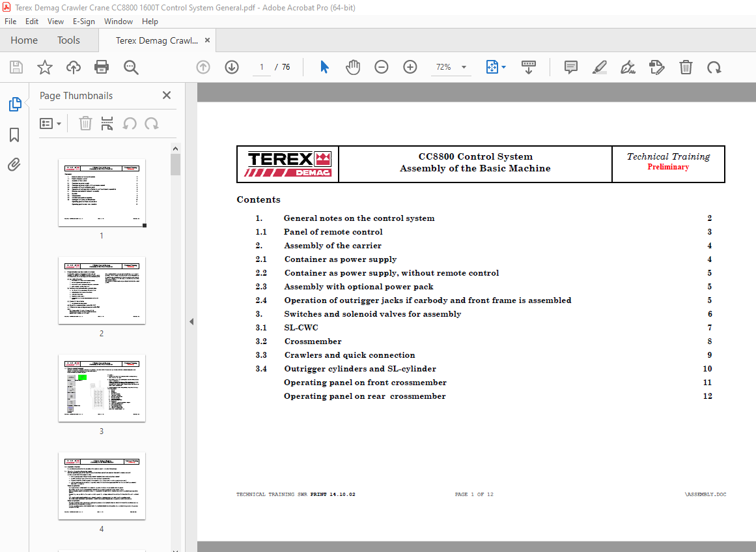
Task: Click 'Switches and solenoid valves for assembly'
Action: pos(372,314)
